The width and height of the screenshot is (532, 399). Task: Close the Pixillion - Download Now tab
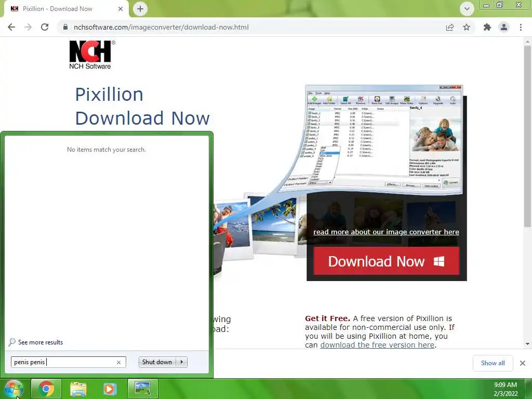tap(121, 9)
